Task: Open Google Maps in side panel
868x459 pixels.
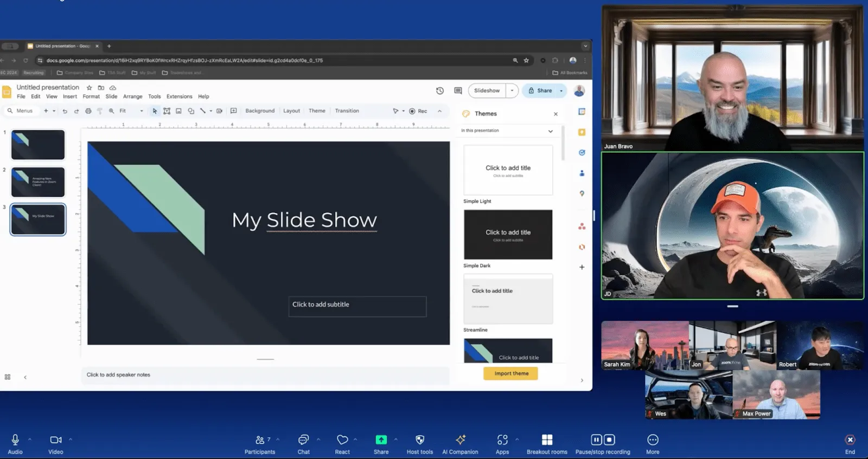Action: 582,193
